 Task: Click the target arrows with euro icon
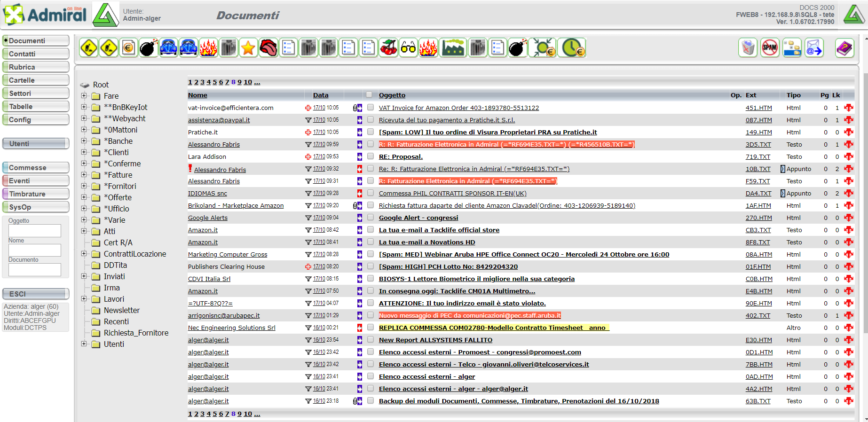[542, 47]
